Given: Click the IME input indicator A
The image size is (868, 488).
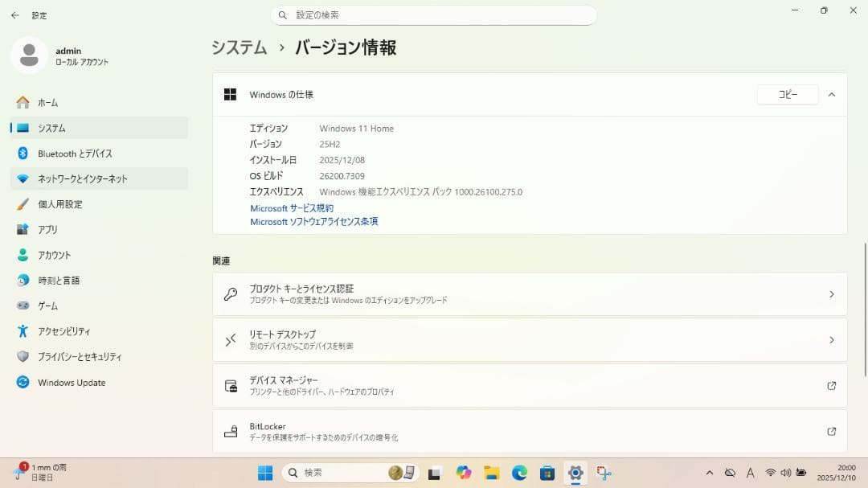Looking at the screenshot, I should (x=750, y=473).
